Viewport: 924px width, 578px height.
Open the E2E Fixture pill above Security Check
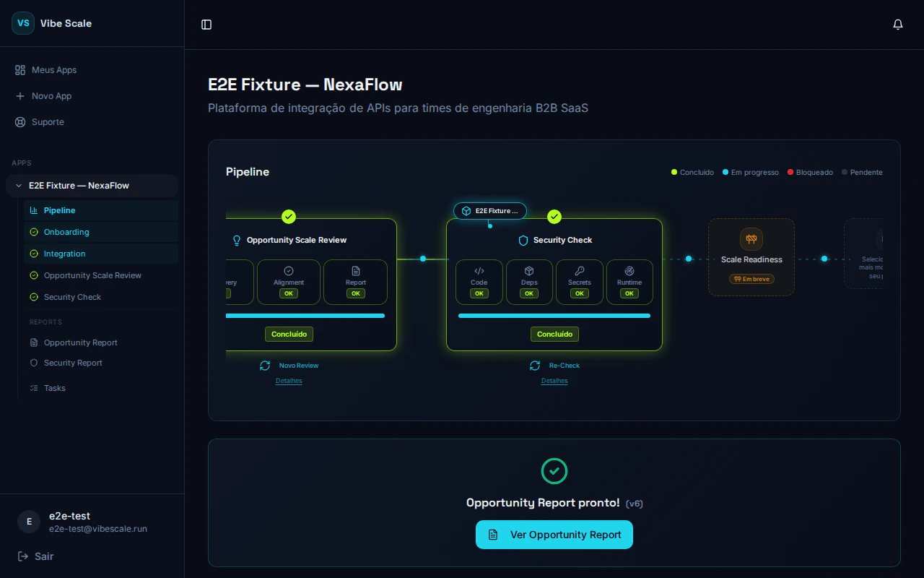pos(490,210)
